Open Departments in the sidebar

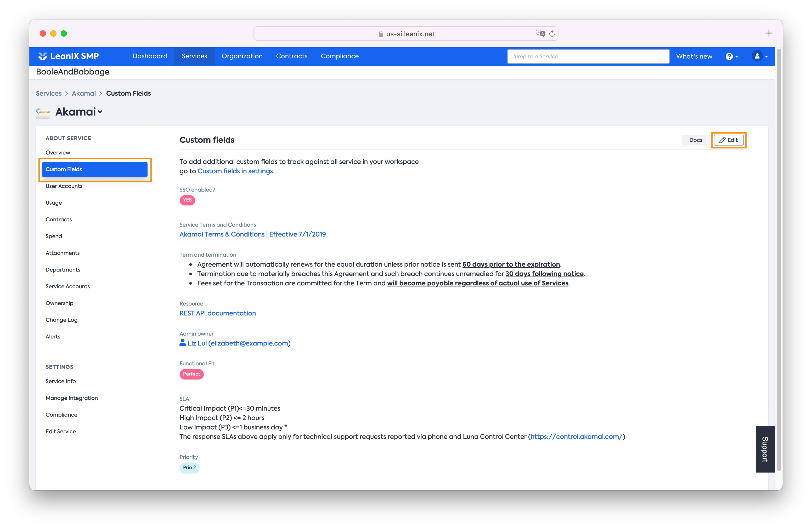(x=63, y=270)
